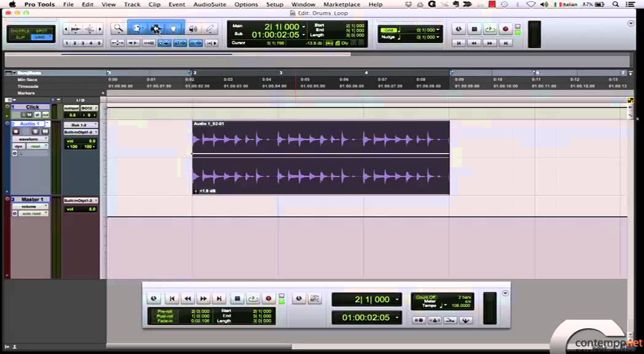The height and width of the screenshot is (354, 644).
Task: Open the Track menu
Action: [x=132, y=4]
